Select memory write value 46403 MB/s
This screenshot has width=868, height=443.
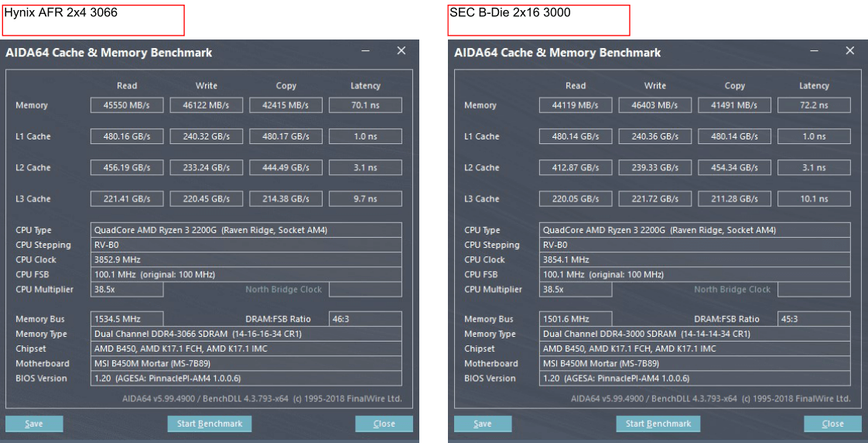coord(655,105)
